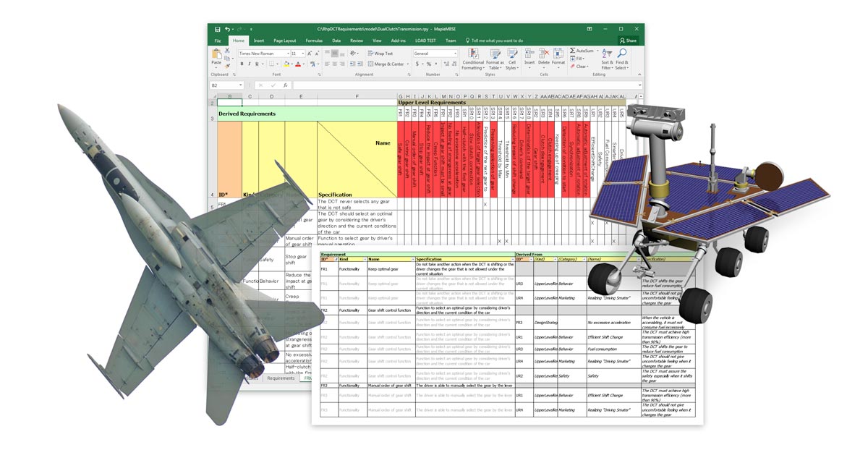Open the Times New Roman font dropdown

click(x=288, y=54)
